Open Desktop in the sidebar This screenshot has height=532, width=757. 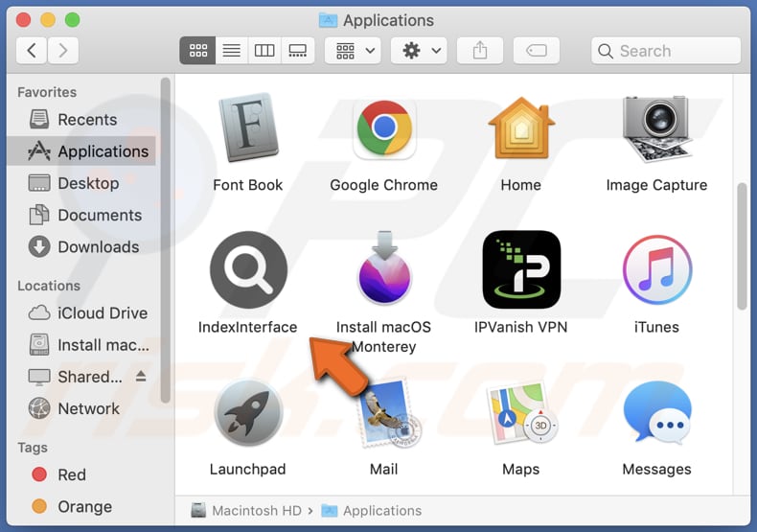[x=81, y=183]
